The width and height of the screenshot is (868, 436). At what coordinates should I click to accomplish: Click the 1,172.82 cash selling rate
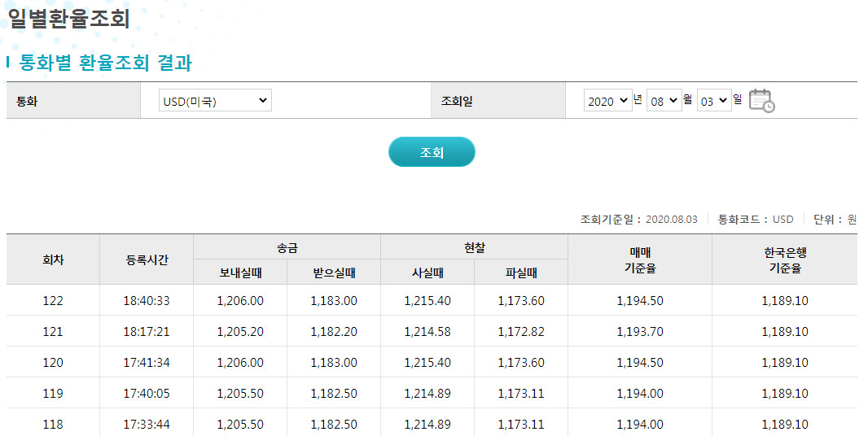coord(521,331)
